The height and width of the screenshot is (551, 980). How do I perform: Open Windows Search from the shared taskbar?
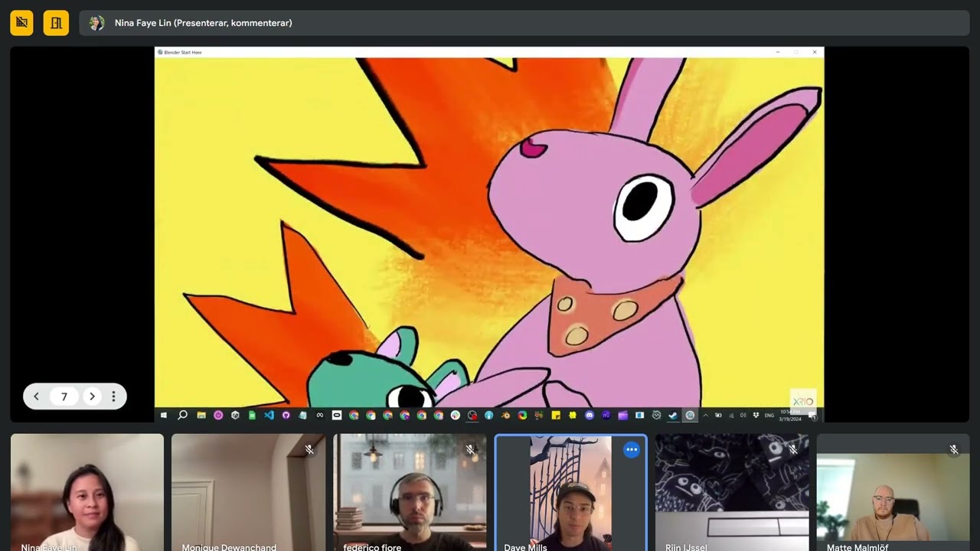point(182,416)
